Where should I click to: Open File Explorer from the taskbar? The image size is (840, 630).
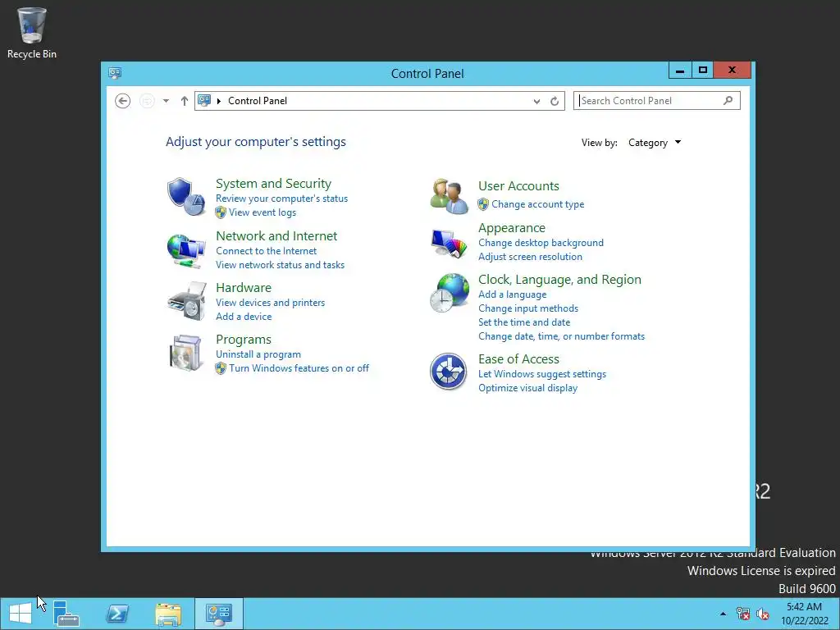point(167,614)
